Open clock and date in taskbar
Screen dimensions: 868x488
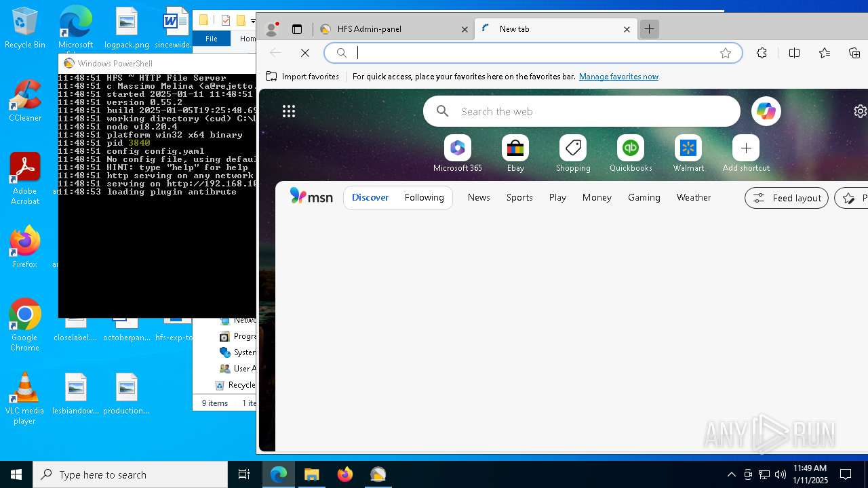pyautogui.click(x=810, y=474)
